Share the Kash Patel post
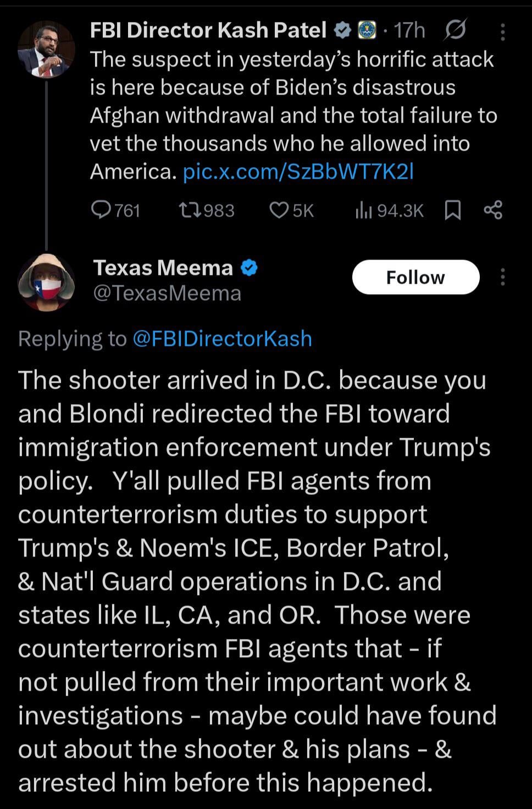 point(492,210)
